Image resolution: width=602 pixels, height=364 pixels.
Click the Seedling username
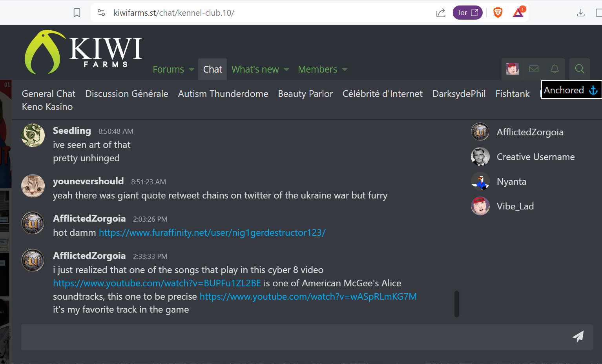[x=72, y=131]
